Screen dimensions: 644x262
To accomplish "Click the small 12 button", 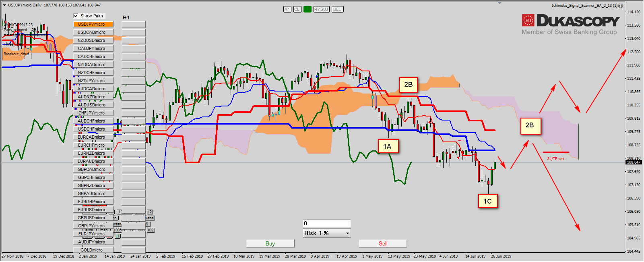I will point(150,212).
